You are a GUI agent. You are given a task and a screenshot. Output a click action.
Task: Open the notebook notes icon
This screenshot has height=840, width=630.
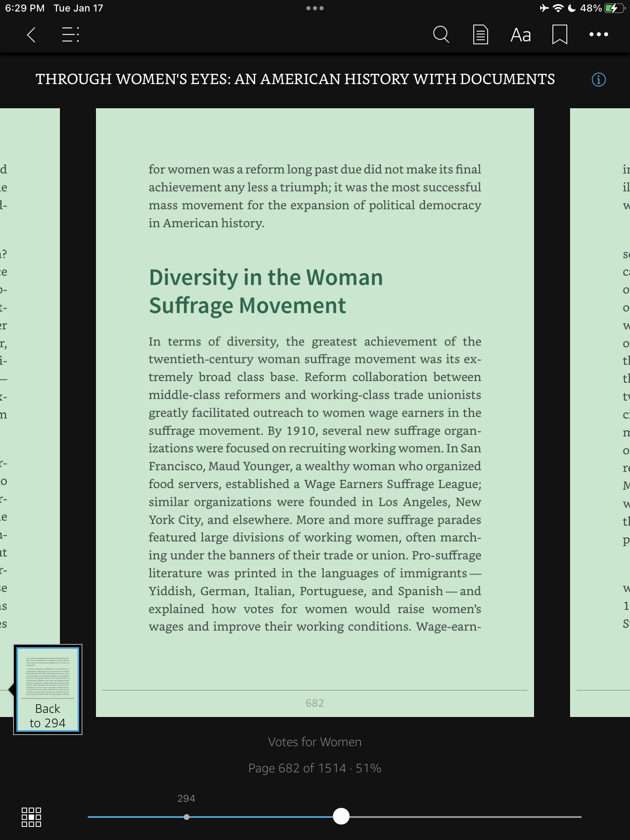(x=480, y=35)
